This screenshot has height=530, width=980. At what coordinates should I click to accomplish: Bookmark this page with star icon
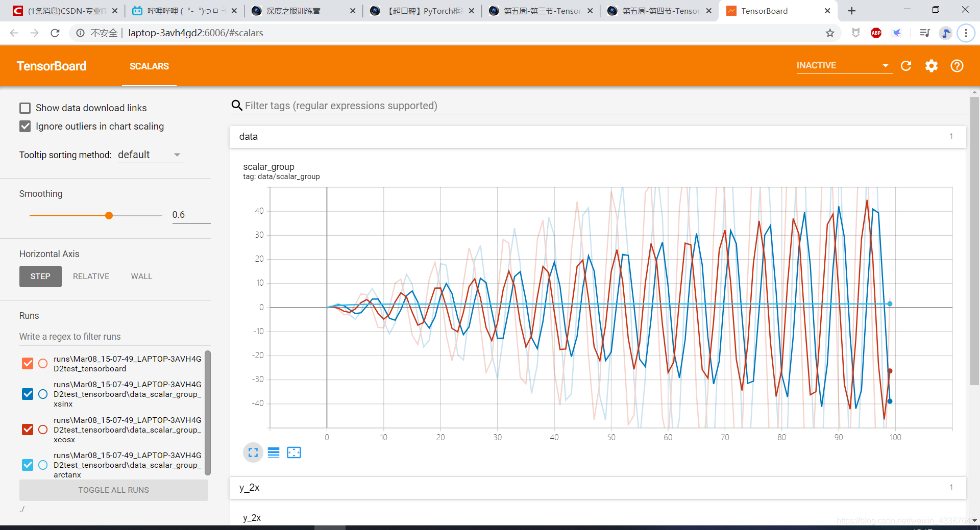(x=830, y=33)
